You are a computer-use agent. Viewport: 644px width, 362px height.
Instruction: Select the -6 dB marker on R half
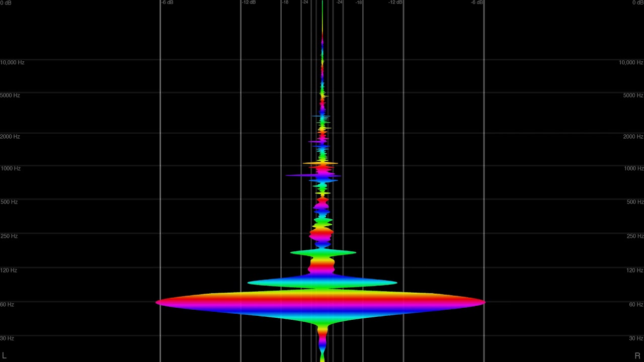(477, 3)
